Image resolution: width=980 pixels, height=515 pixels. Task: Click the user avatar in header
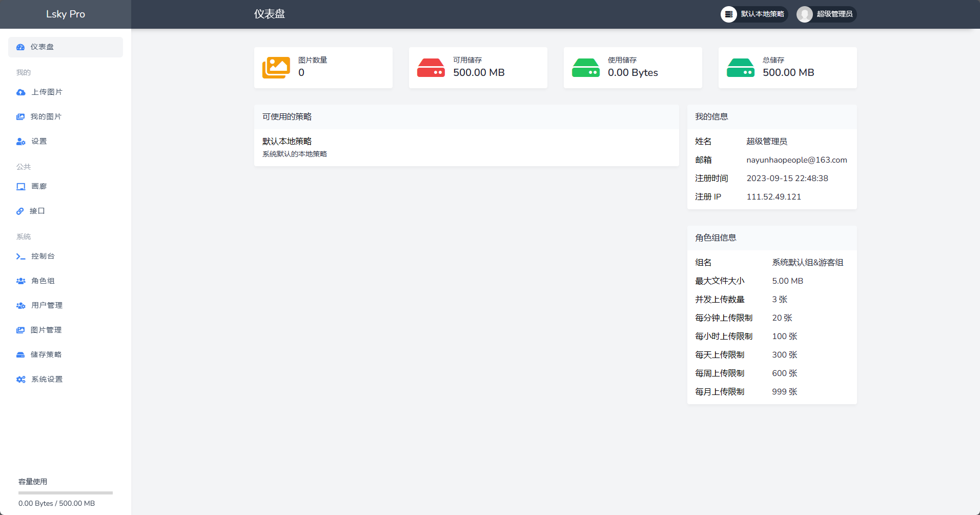pos(805,14)
